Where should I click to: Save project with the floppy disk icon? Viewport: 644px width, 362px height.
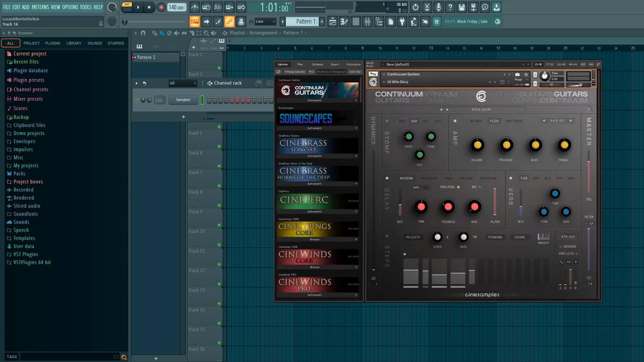[x=462, y=7]
